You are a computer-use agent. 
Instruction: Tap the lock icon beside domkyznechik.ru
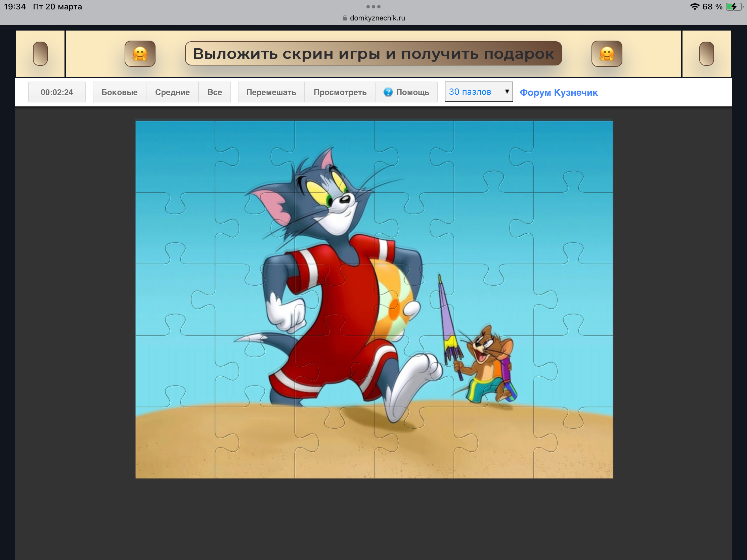(x=345, y=18)
